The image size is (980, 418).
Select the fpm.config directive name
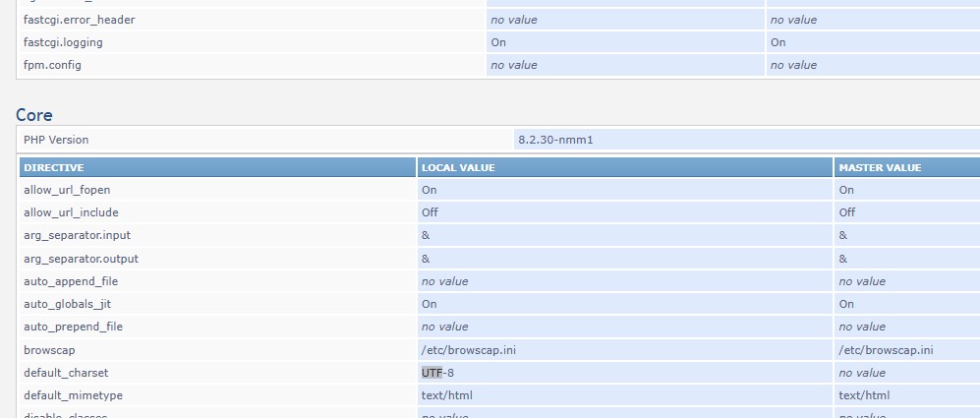[52, 65]
